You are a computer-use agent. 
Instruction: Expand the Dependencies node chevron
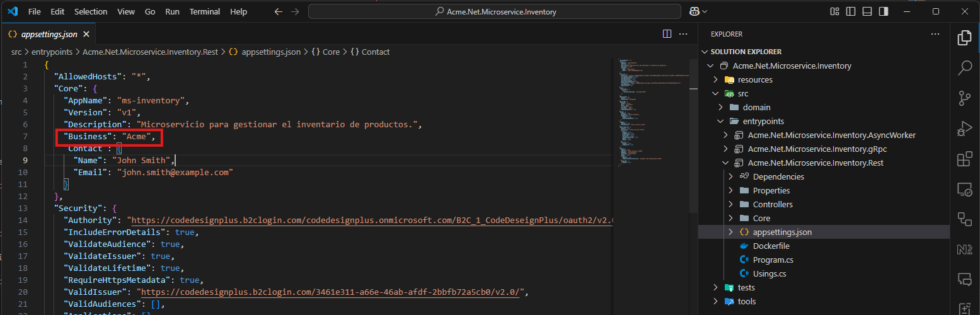coord(730,176)
